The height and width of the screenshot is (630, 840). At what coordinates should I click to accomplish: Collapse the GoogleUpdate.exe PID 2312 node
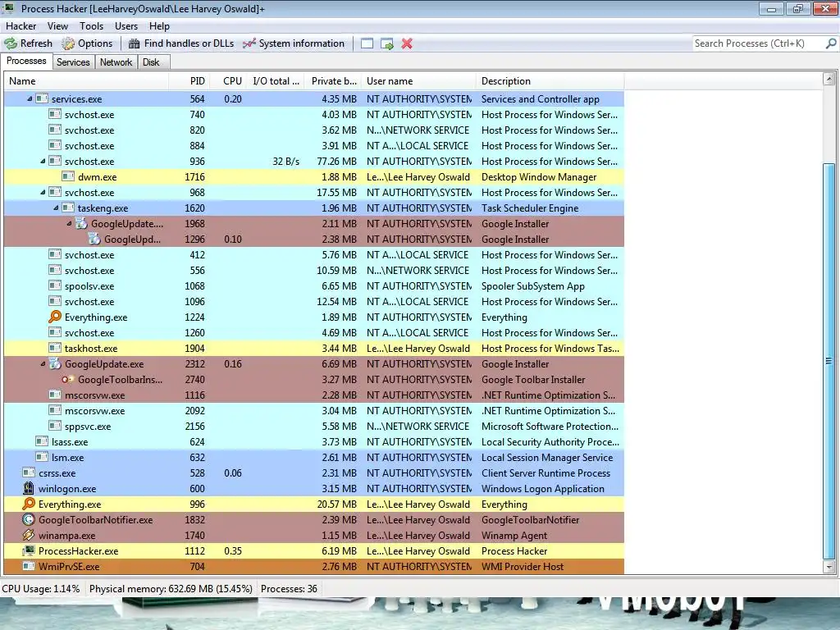pyautogui.click(x=43, y=363)
